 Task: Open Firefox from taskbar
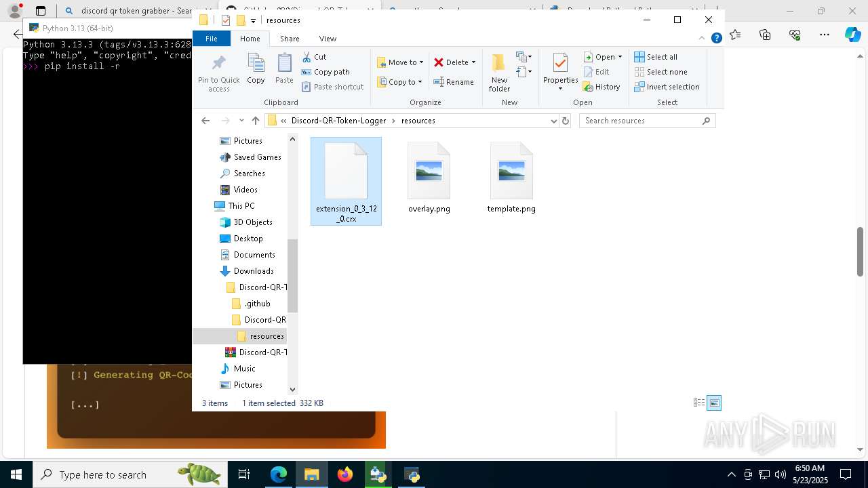(x=345, y=474)
